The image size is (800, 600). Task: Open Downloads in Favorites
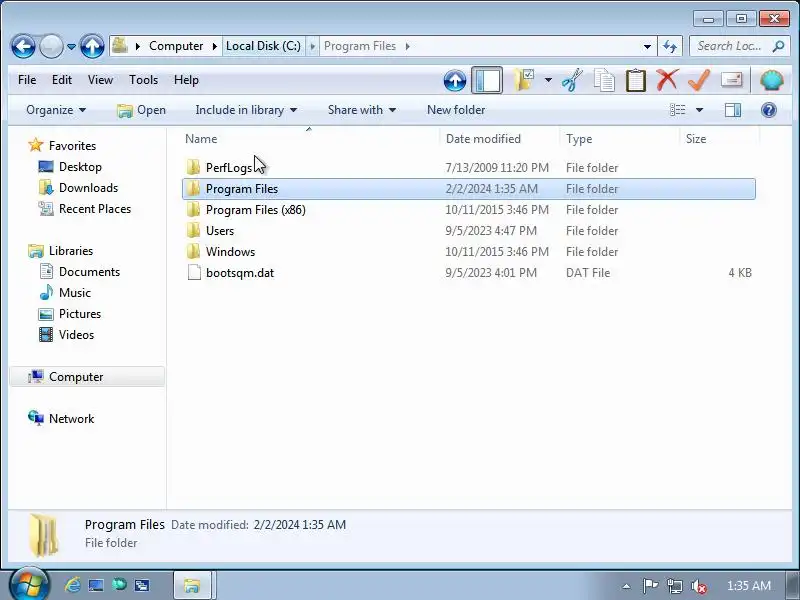[x=88, y=188]
